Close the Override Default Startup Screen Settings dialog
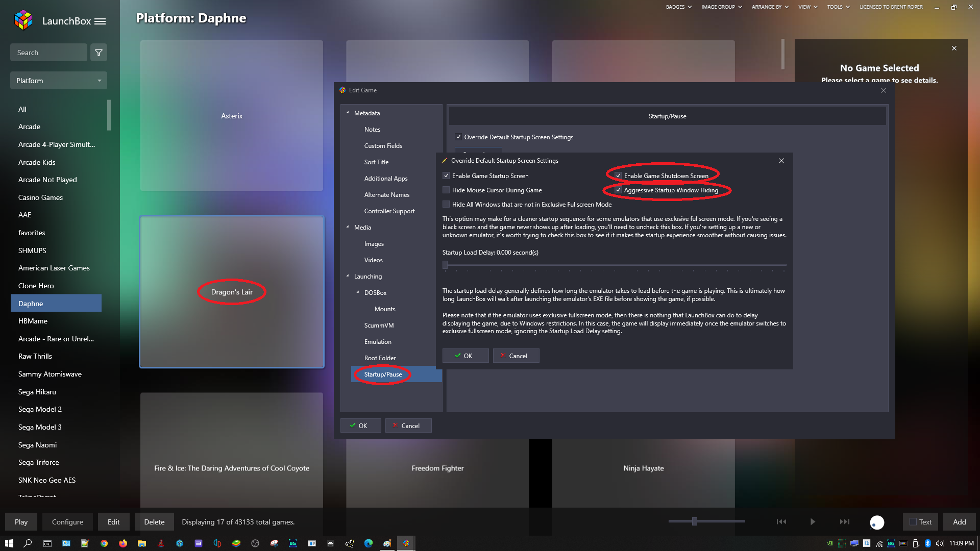This screenshot has width=980, height=551. point(781,161)
